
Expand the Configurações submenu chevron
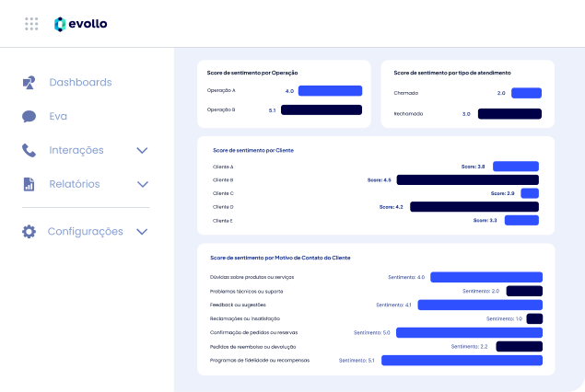tap(142, 232)
